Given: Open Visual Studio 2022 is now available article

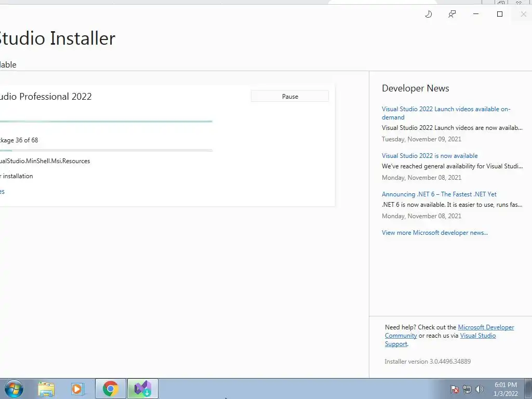Looking at the screenshot, I should (430, 156).
